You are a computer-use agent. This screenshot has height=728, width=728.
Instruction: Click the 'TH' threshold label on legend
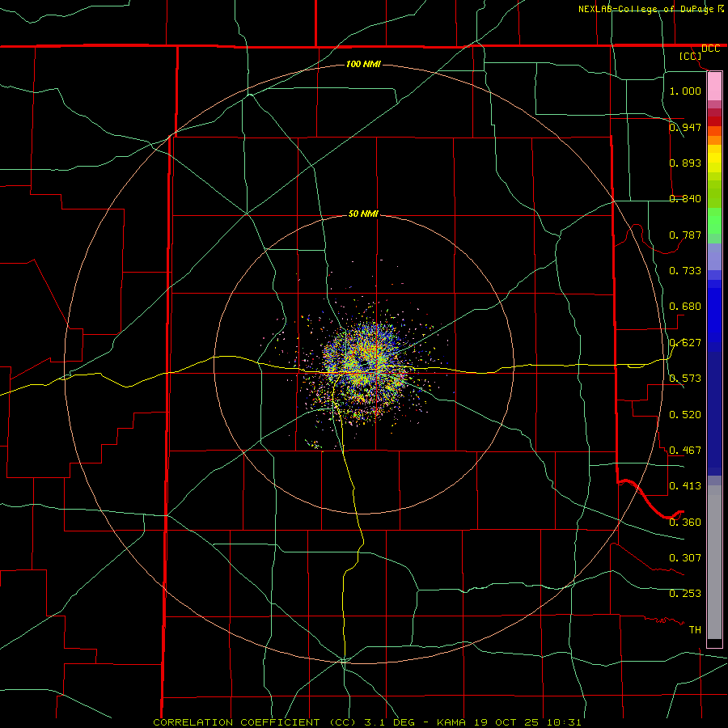coord(695,630)
